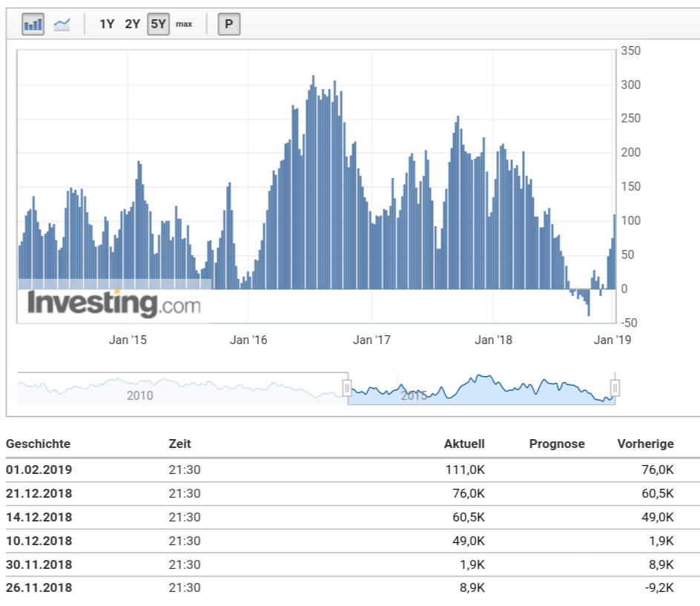Viewport: 700px width, 606px height.
Task: Switch to line chart view
Action: (62, 24)
